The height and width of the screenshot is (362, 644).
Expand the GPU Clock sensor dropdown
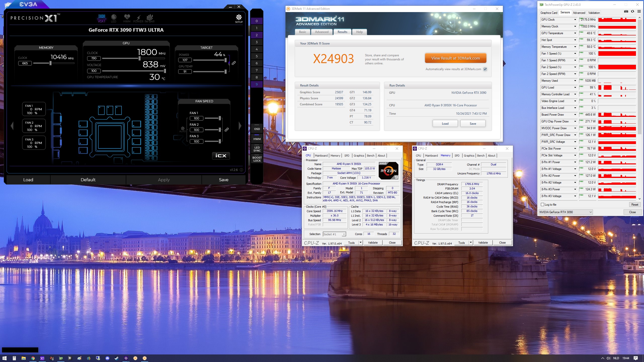(575, 20)
